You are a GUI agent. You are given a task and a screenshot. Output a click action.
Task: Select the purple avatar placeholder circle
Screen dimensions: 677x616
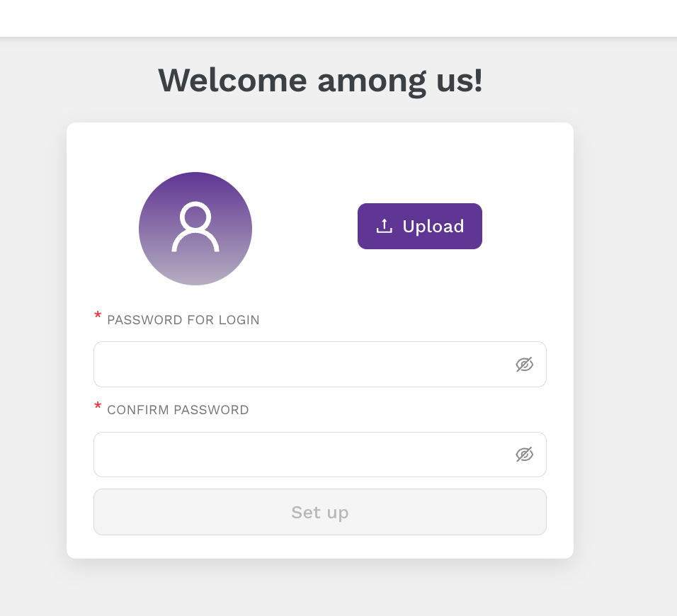click(195, 229)
